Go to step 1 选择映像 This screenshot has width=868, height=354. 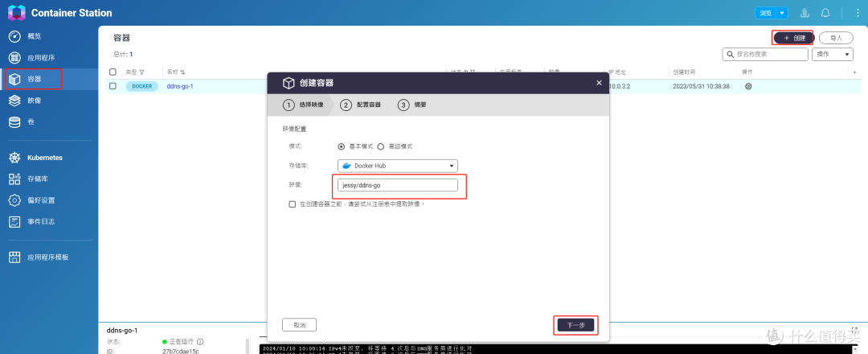303,105
